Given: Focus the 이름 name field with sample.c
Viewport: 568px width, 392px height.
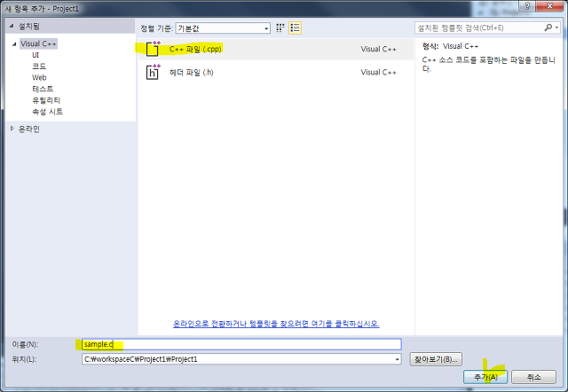Looking at the screenshot, I should [x=241, y=344].
